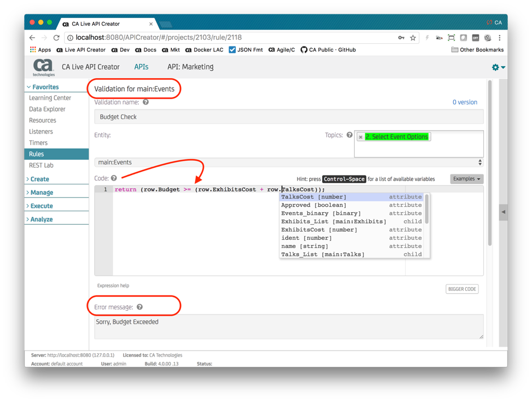Go to Listeners in the sidebar
This screenshot has width=532, height=402.
pyautogui.click(x=40, y=131)
